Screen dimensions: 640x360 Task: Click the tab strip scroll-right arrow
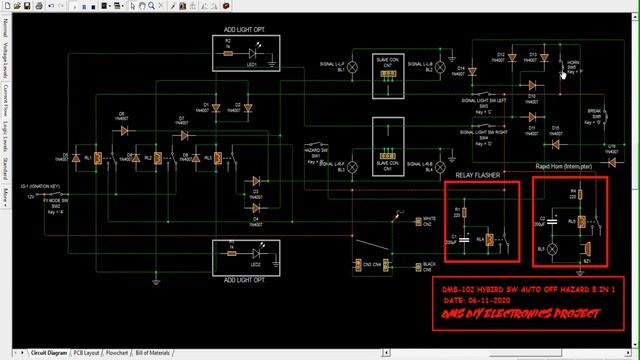(22, 353)
